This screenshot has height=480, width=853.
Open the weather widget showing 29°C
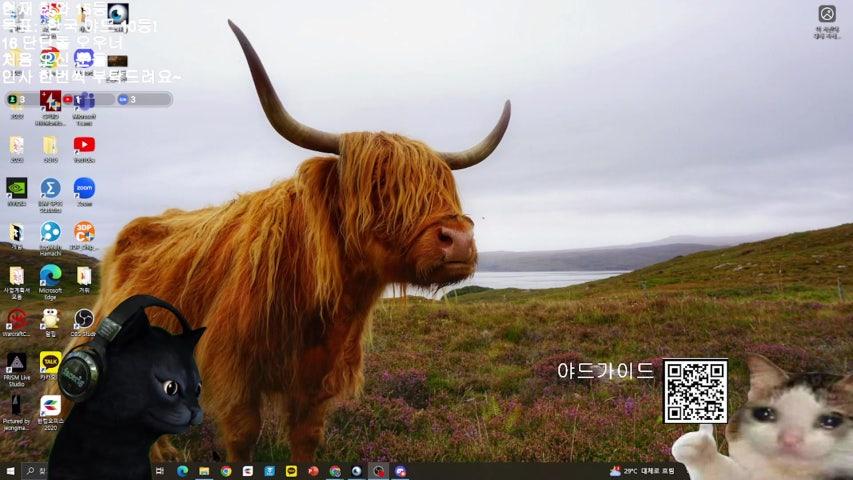[642, 471]
